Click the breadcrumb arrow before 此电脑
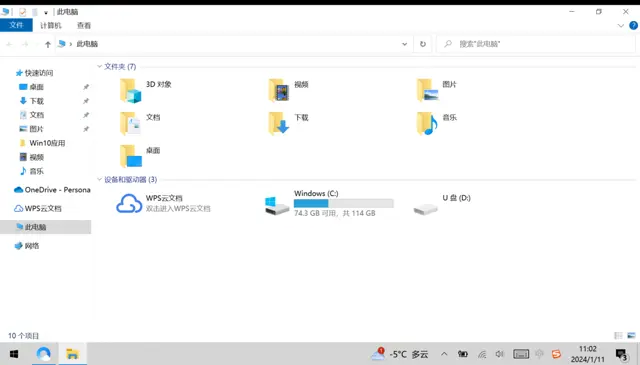The height and width of the screenshot is (365, 640). pyautogui.click(x=71, y=44)
